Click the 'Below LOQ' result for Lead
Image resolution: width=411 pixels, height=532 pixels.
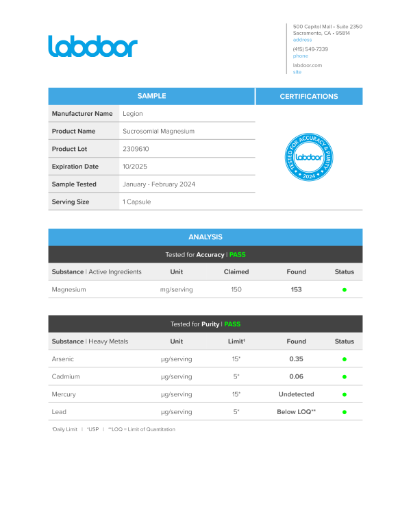click(x=296, y=412)
